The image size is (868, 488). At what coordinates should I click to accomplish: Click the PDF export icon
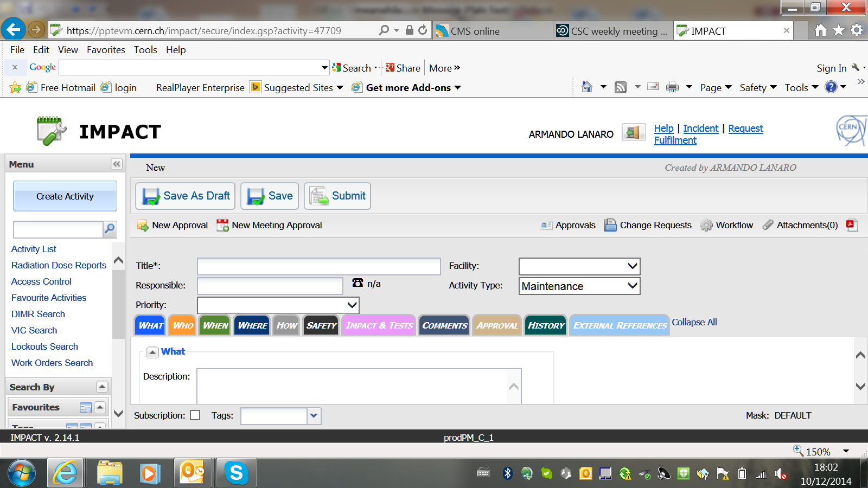click(x=852, y=225)
